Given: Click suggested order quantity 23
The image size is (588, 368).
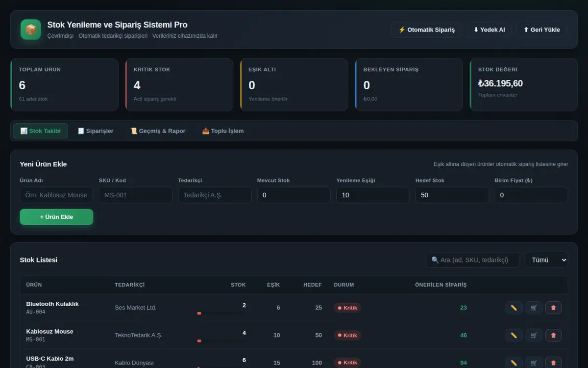Looking at the screenshot, I should 464,308.
